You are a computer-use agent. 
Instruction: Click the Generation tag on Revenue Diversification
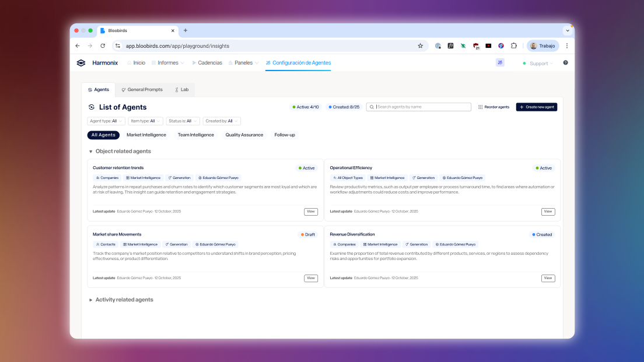coord(416,245)
